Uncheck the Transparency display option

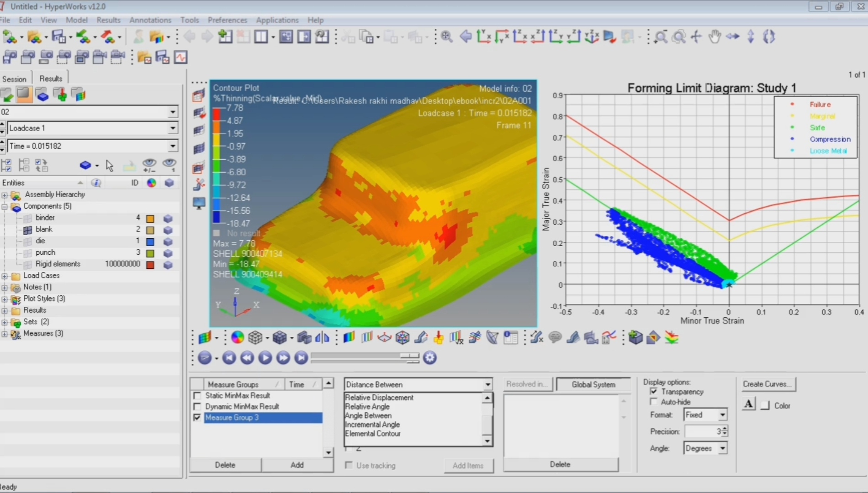coord(654,392)
